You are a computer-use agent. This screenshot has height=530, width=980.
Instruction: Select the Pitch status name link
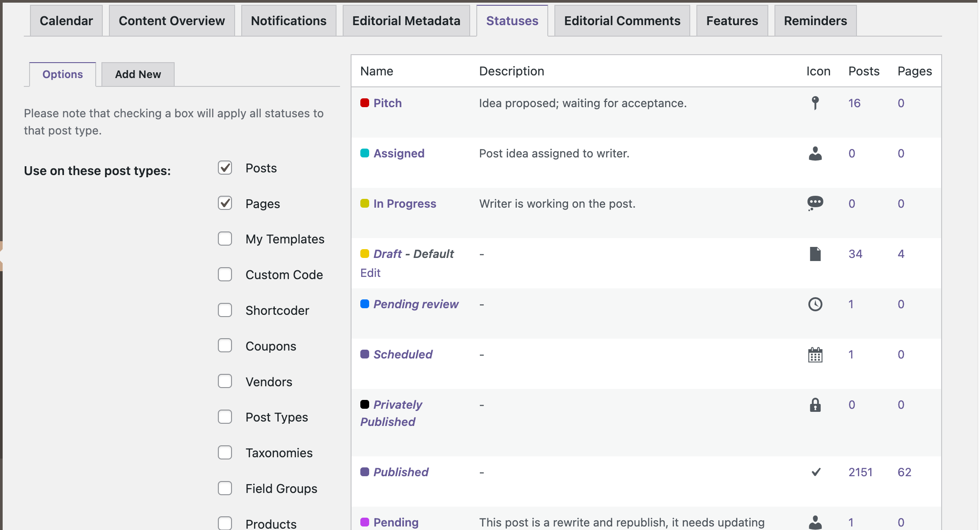pos(387,103)
